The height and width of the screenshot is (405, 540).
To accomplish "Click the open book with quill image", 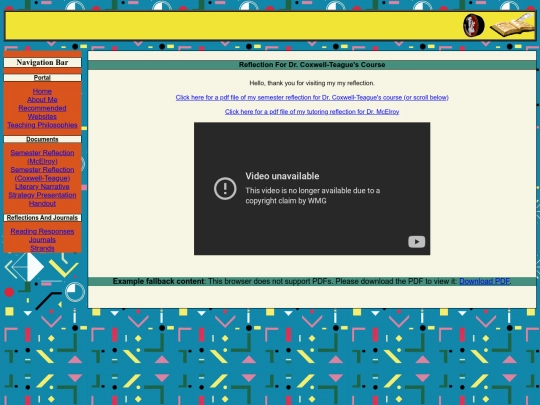I will [x=512, y=25].
